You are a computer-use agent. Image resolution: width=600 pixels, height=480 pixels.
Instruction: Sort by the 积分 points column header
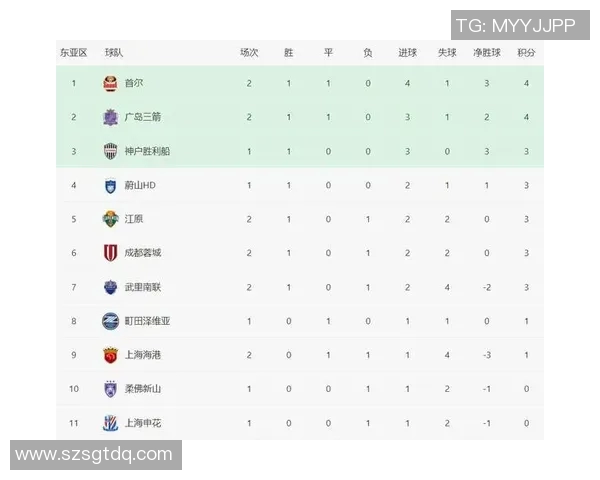526,52
